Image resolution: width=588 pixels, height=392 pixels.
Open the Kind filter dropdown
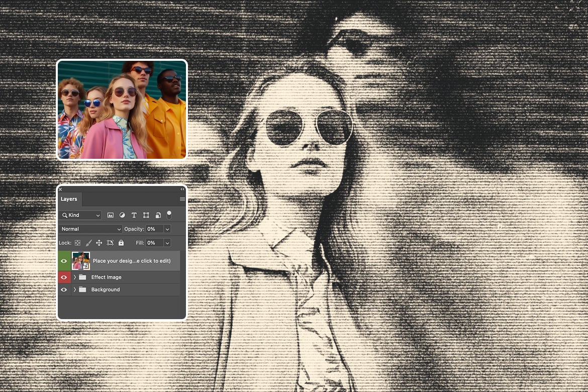pyautogui.click(x=80, y=215)
